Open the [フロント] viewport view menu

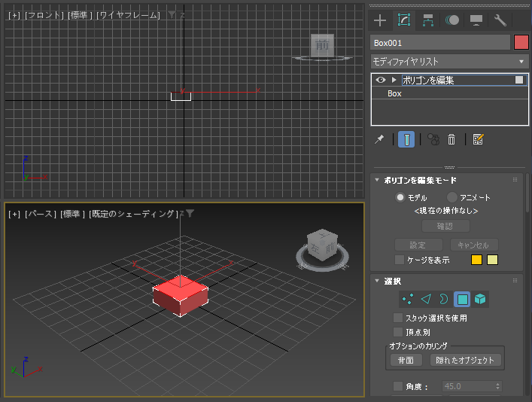(44, 15)
